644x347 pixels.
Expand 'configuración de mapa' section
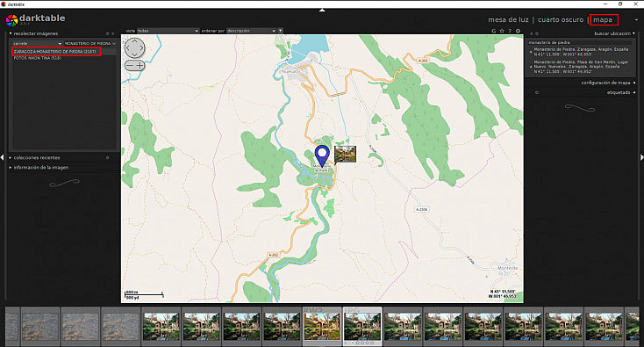pos(605,83)
